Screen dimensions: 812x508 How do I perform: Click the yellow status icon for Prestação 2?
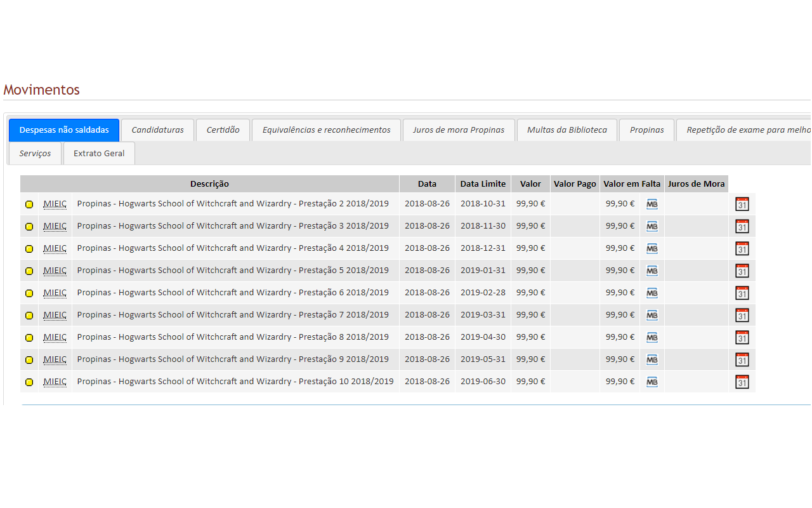[x=29, y=204]
